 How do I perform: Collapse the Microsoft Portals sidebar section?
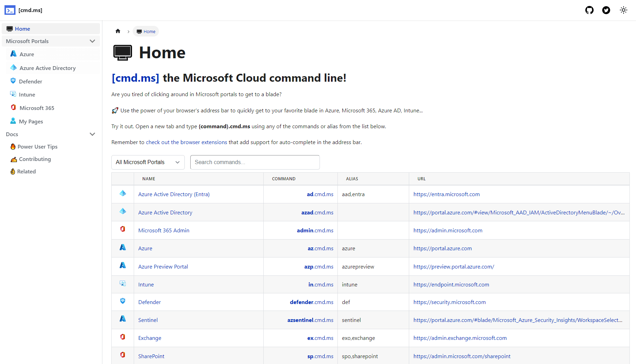point(92,41)
